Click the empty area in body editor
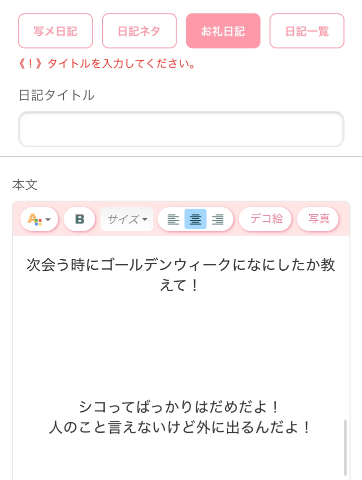 [180, 347]
